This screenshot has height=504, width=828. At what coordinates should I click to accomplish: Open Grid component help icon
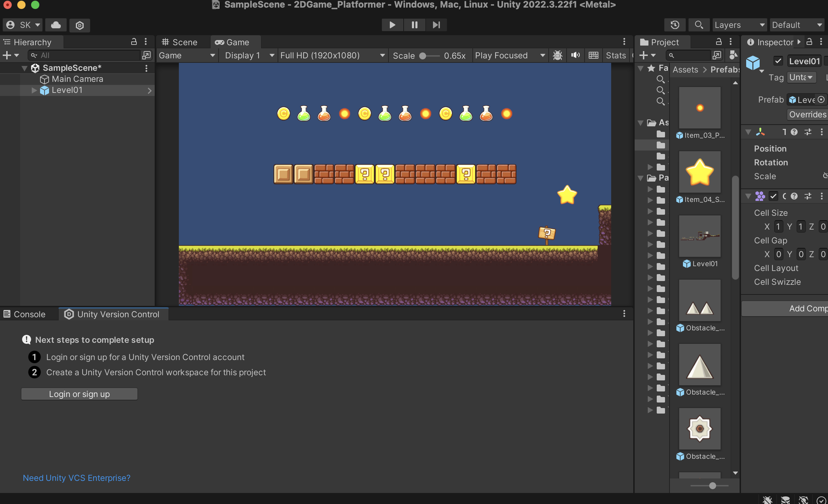794,196
